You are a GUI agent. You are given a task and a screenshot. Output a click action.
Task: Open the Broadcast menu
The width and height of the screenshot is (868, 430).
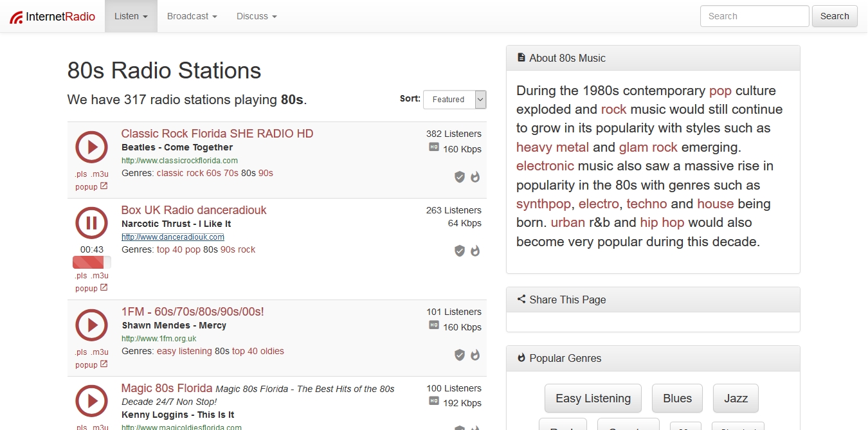tap(192, 16)
